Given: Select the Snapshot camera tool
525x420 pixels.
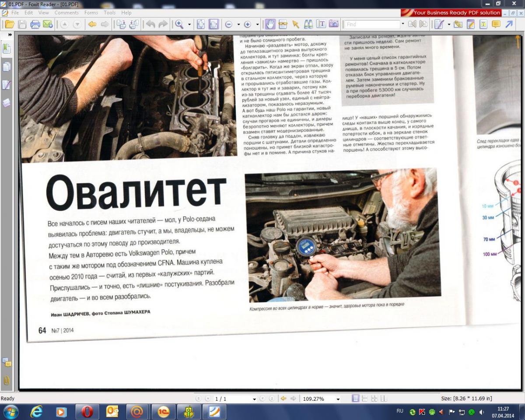Looking at the screenshot, I should point(334,24).
